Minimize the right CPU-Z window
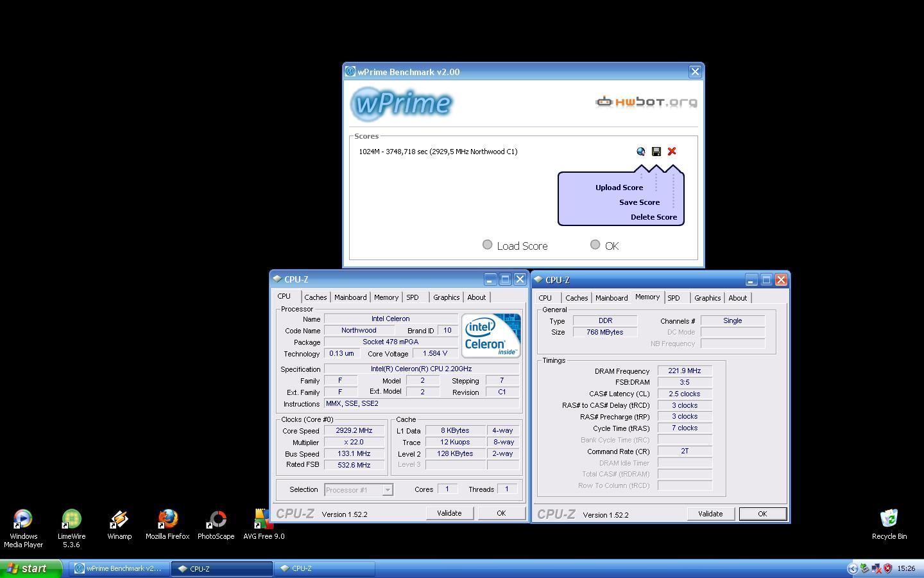 tap(751, 280)
